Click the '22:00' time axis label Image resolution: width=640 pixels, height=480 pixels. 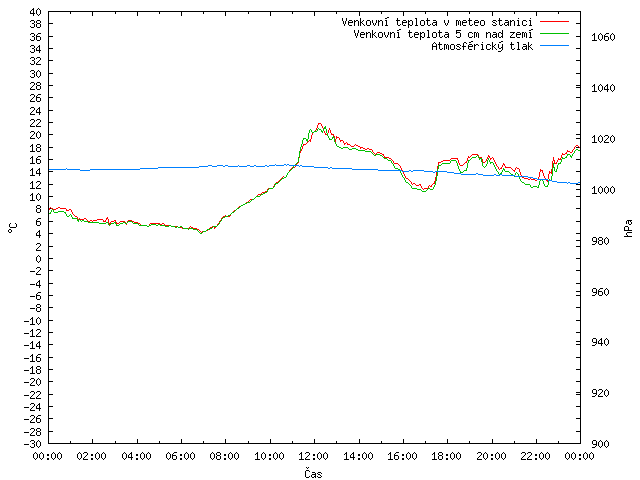(x=536, y=456)
